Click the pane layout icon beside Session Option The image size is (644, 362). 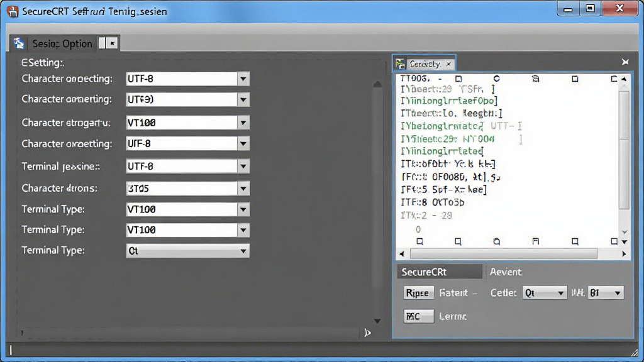click(103, 43)
